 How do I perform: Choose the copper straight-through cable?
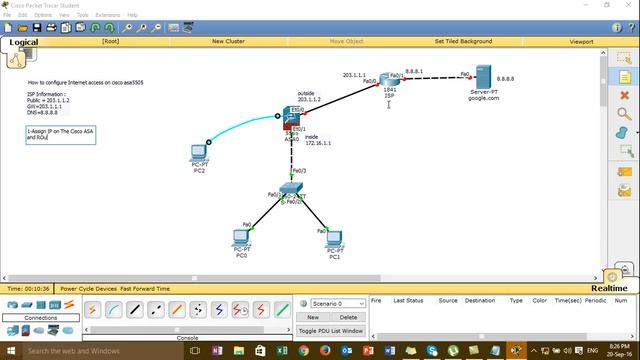135,310
